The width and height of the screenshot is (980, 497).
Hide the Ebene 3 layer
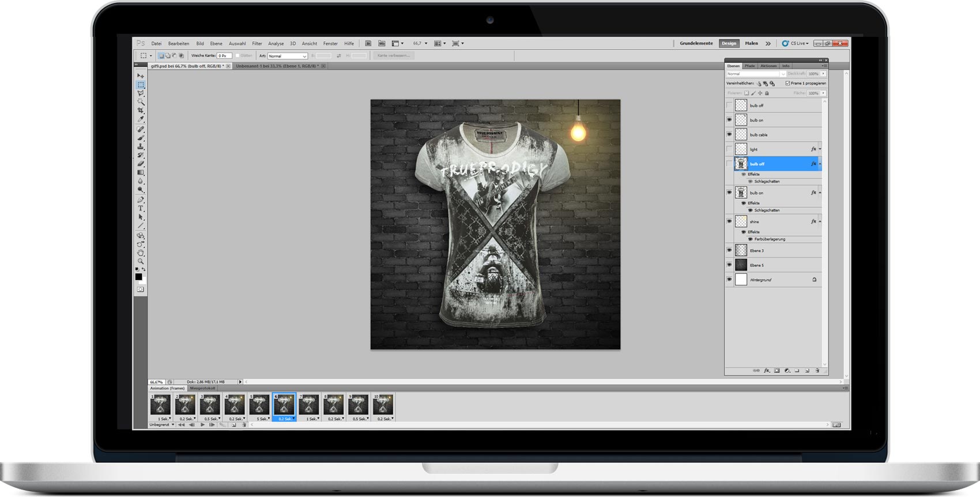729,250
